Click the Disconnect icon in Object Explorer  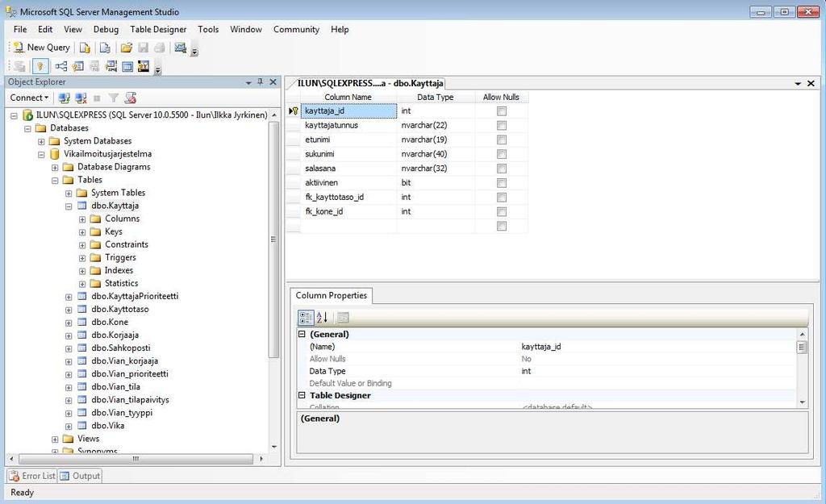81,98
